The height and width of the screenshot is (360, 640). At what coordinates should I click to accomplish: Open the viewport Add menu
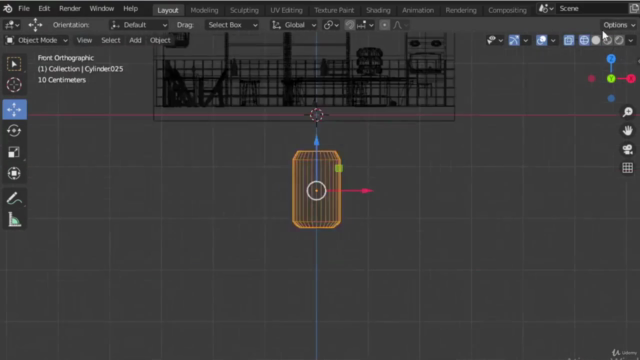tap(135, 40)
